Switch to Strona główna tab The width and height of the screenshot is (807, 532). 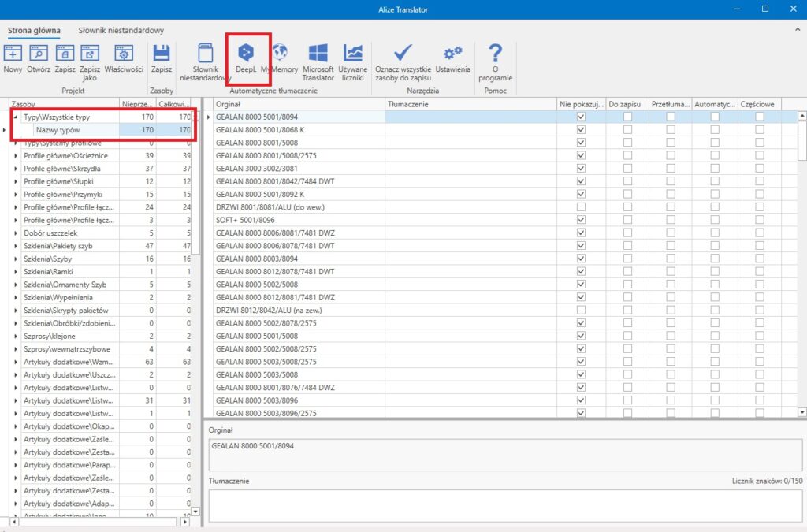(x=34, y=31)
